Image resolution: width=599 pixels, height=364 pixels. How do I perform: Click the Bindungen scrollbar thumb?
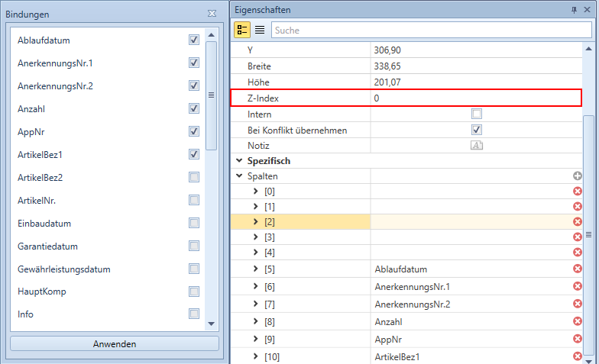click(211, 95)
